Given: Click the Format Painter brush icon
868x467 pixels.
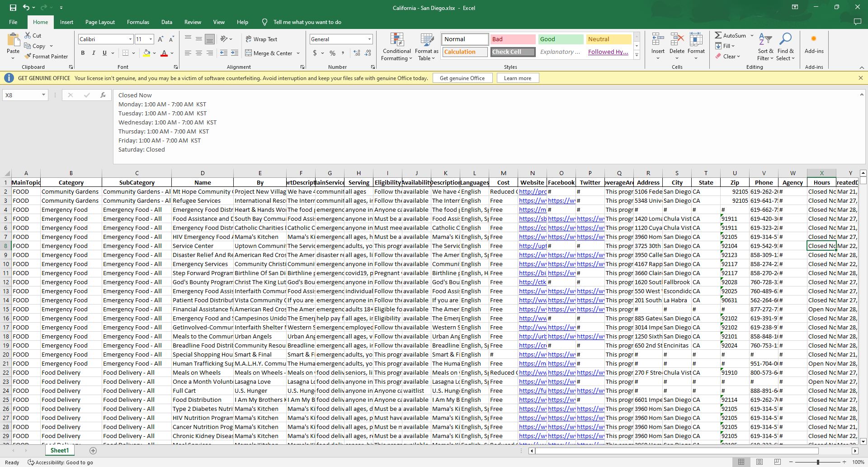Looking at the screenshot, I should coord(28,57).
